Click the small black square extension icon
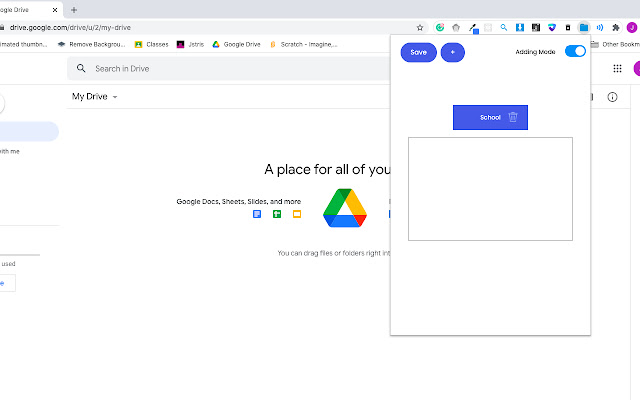Viewport: 640px width, 400px height. tap(568, 28)
